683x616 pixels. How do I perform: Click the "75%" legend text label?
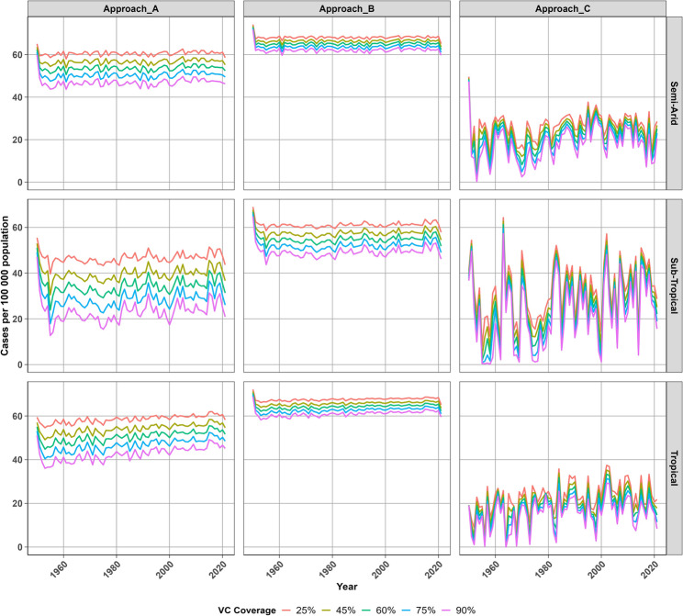tap(426, 610)
